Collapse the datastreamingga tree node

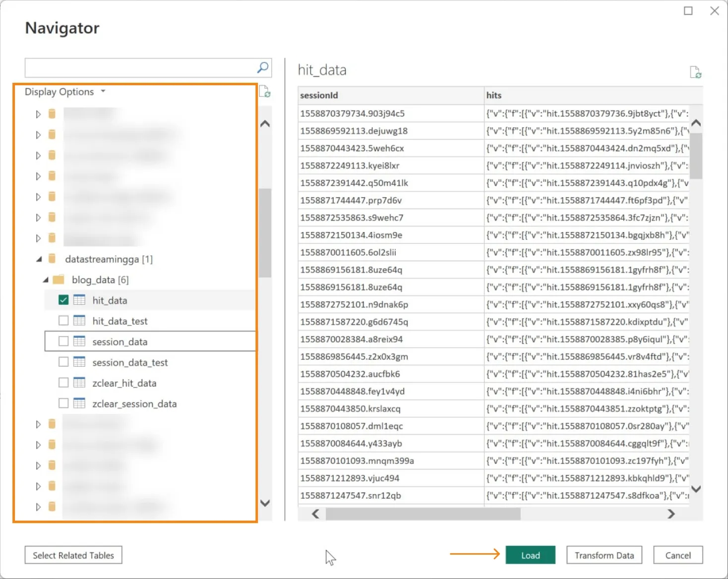coord(39,259)
